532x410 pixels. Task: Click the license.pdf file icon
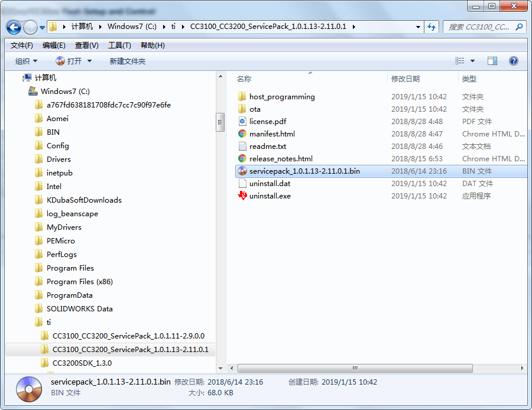(242, 122)
